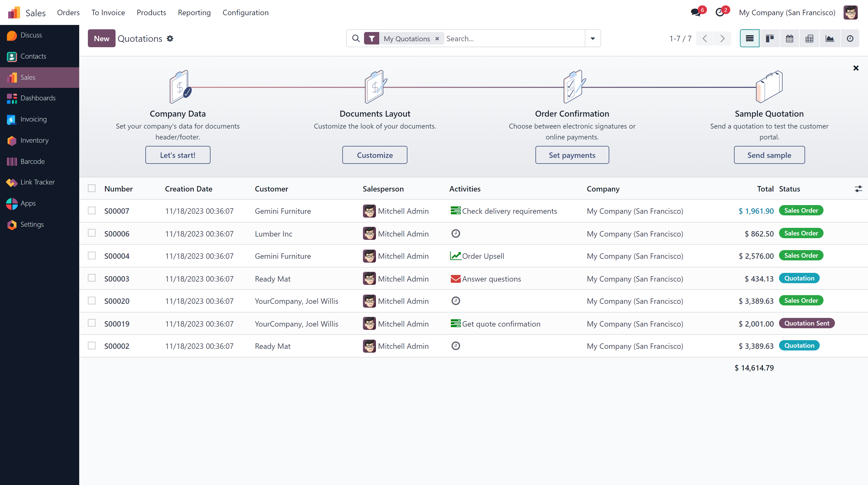
Task: Click the Quotations gear settings icon
Action: tap(170, 39)
